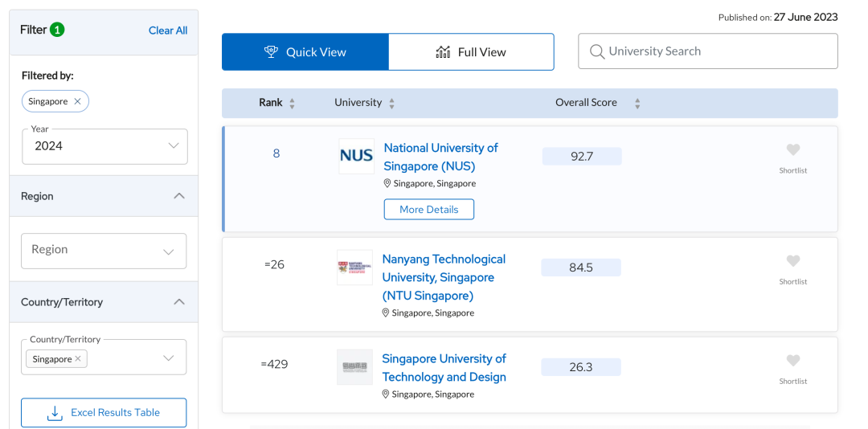Image resolution: width=868 pixels, height=429 pixels.
Task: Click the overall score 84.5
Action: click(581, 268)
